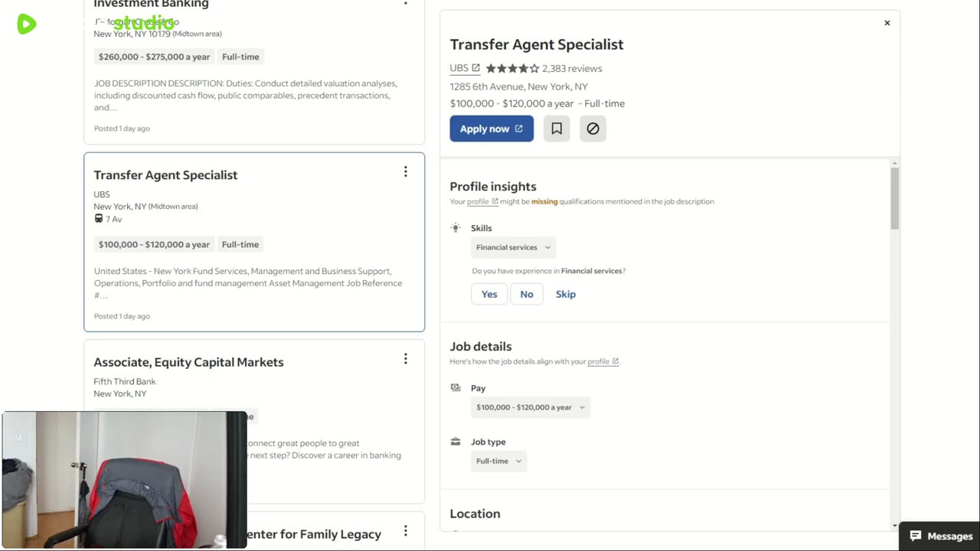Answer No to Financial services experience

[527, 294]
